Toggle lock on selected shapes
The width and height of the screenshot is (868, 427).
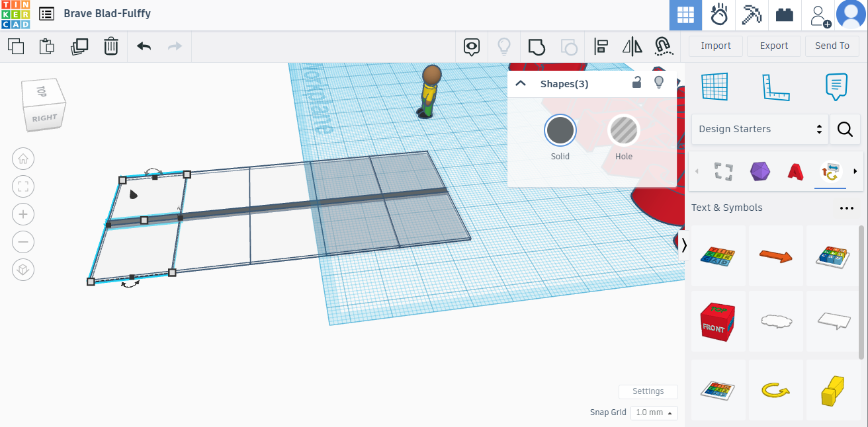pyautogui.click(x=636, y=83)
